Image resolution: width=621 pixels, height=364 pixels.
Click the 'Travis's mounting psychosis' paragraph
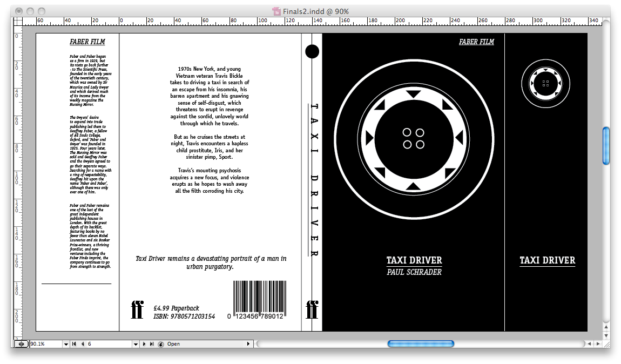pyautogui.click(x=210, y=180)
